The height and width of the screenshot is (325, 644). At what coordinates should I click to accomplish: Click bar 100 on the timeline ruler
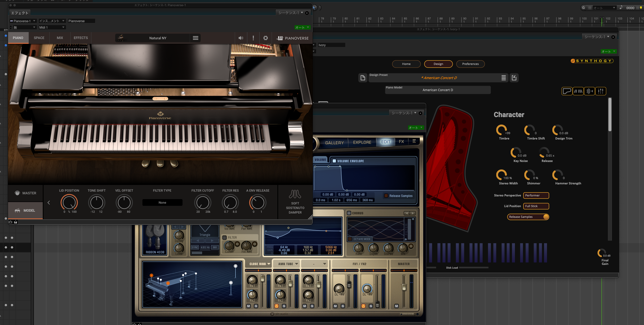pos(584,19)
